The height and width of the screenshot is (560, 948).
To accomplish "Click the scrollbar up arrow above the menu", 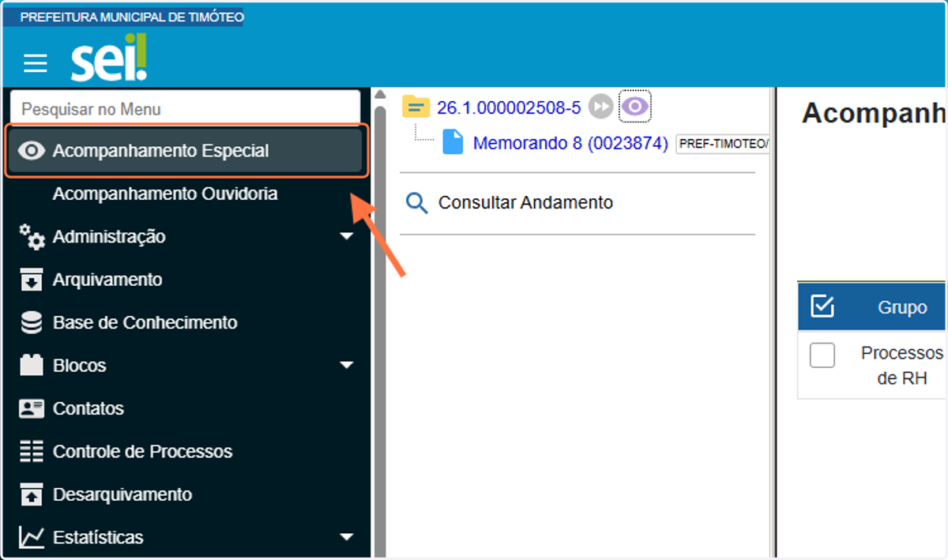I will pyautogui.click(x=379, y=96).
